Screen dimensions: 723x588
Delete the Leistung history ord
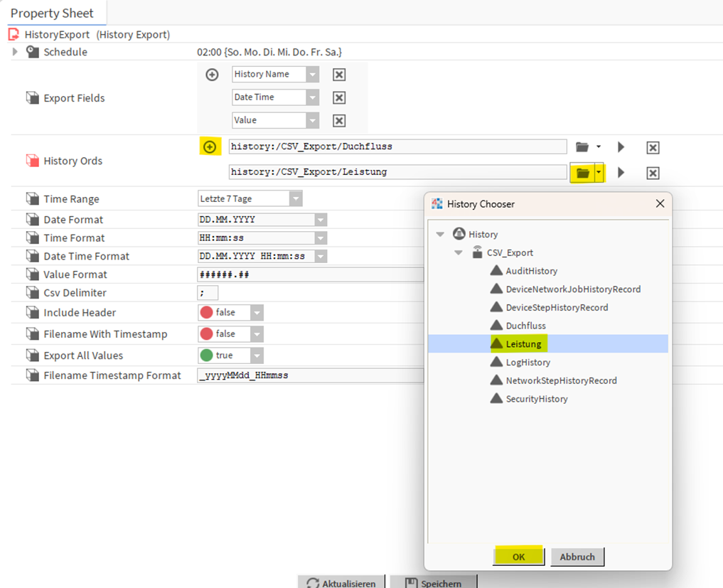pos(653,173)
